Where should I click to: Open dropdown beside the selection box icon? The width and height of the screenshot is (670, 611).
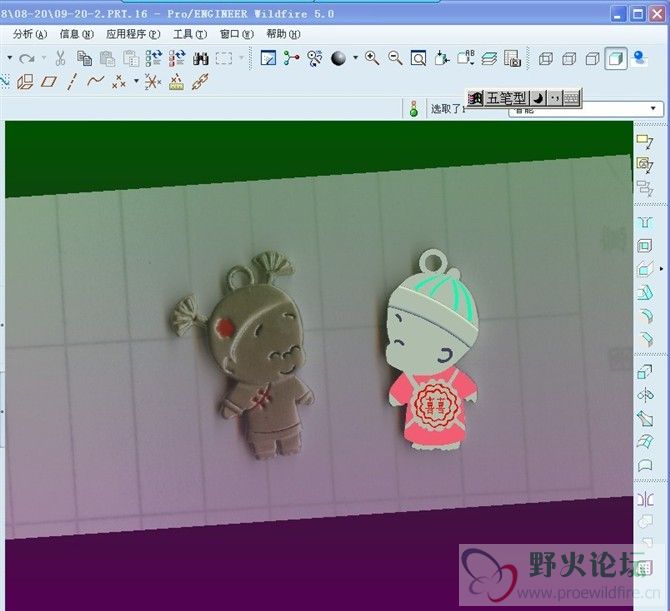pyautogui.click(x=241, y=57)
